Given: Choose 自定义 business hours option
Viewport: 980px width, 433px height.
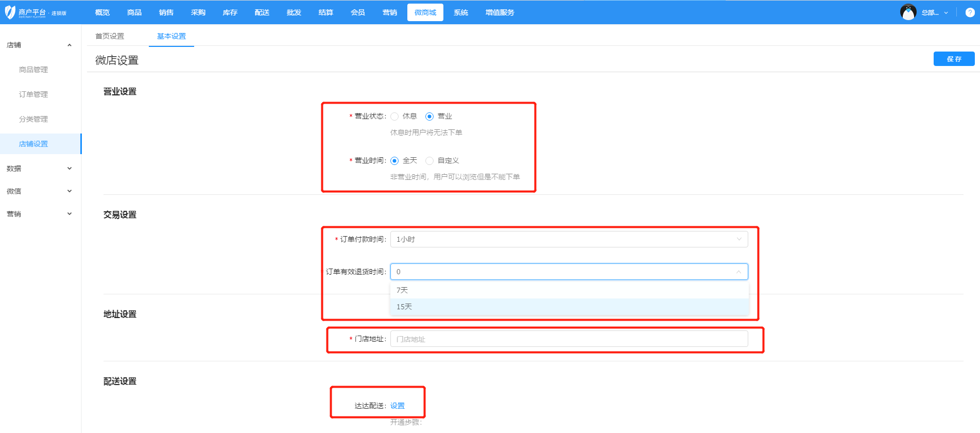Looking at the screenshot, I should coord(429,161).
